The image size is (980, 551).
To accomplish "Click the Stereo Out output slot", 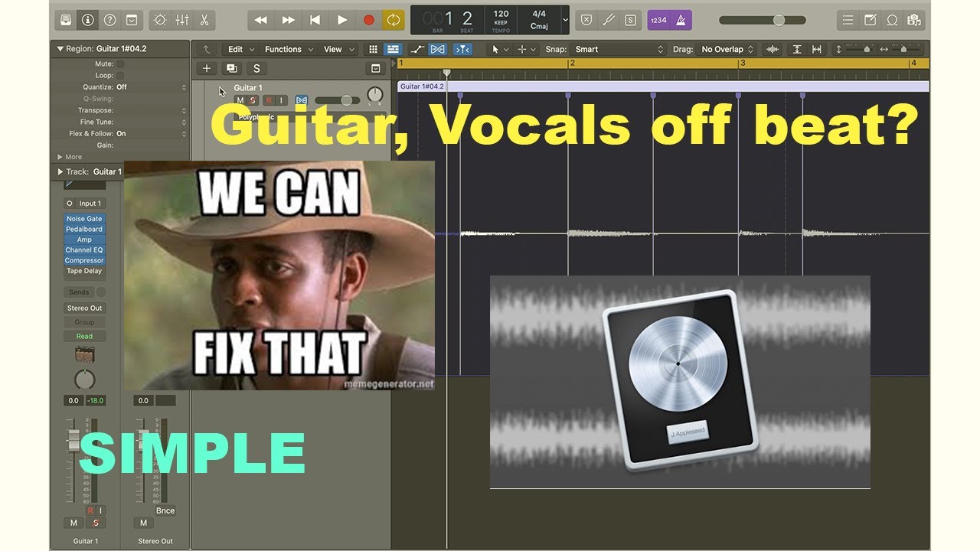I will coord(84,308).
